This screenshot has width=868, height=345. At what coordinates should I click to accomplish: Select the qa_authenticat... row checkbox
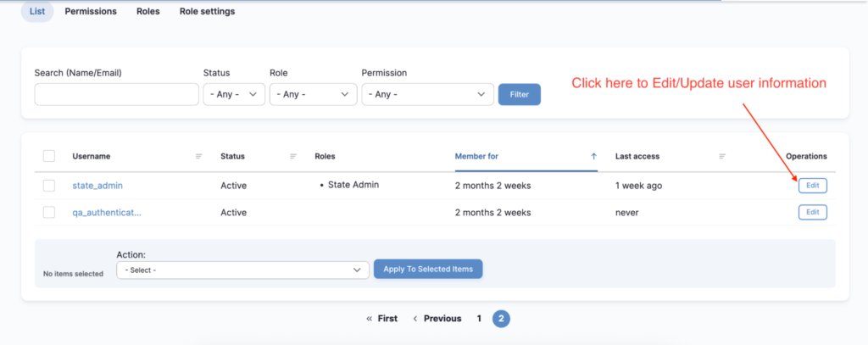[49, 212]
